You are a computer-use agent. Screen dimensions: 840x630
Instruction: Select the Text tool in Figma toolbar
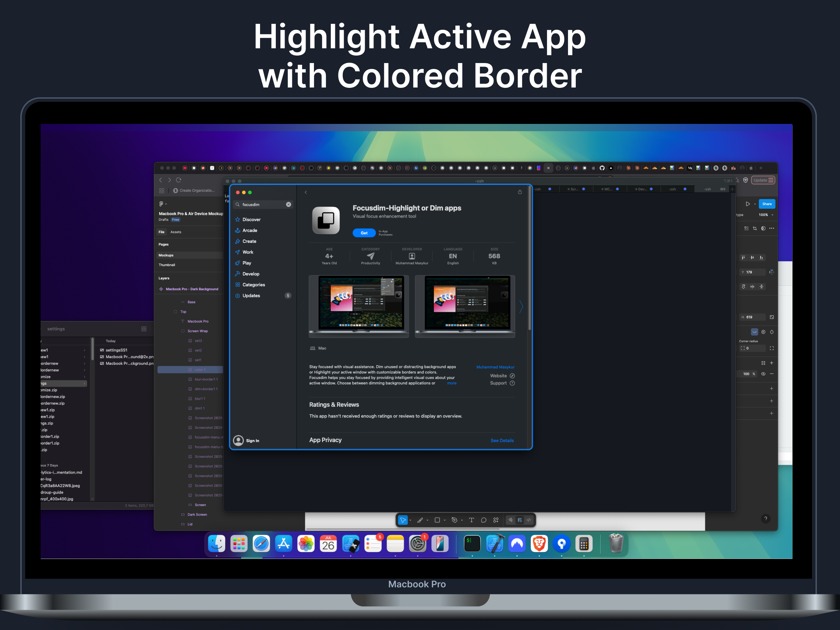471,520
